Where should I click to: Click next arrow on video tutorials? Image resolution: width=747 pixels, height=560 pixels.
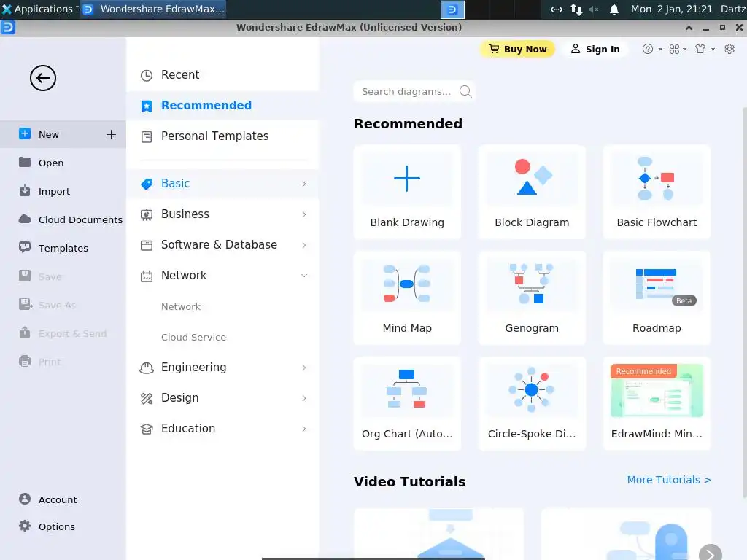[x=711, y=554]
